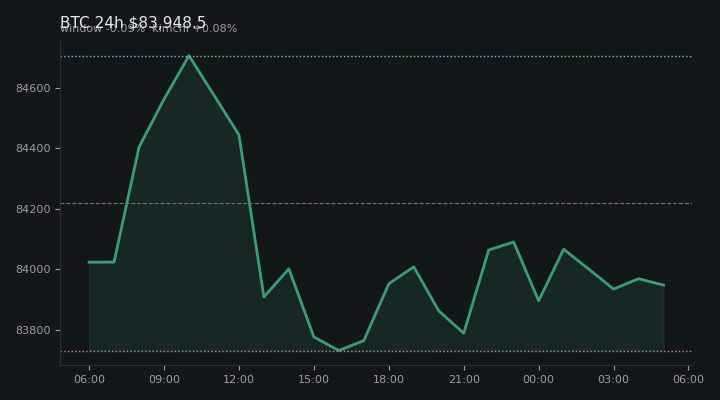This screenshot has height=400, width=720.
Task: Click the 84200 price axis label
Action: pyautogui.click(x=33, y=209)
